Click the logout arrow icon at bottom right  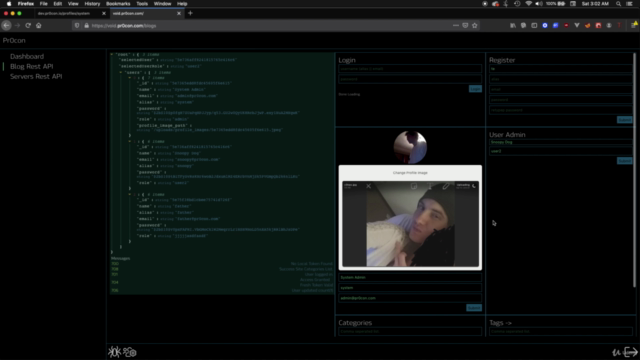pyautogui.click(x=631, y=352)
